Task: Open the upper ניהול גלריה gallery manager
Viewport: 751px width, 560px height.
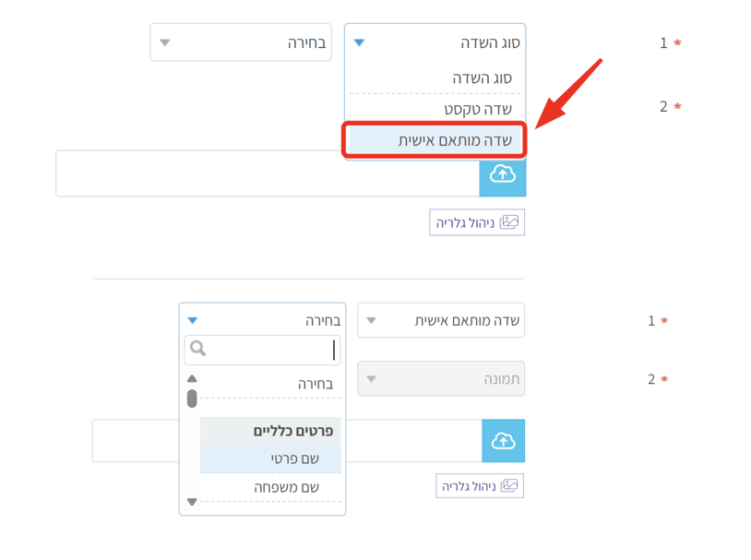Action: [477, 222]
